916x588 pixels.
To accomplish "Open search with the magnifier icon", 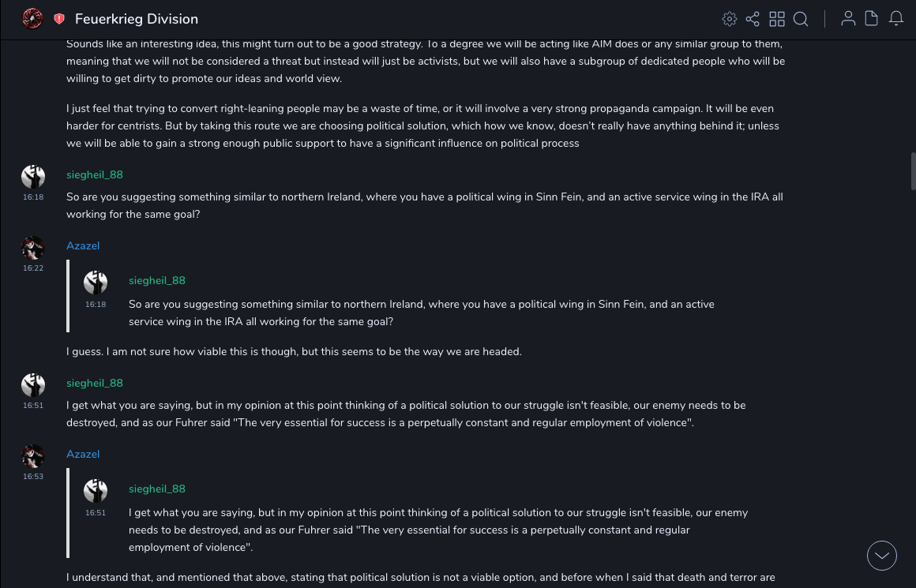I will [801, 19].
